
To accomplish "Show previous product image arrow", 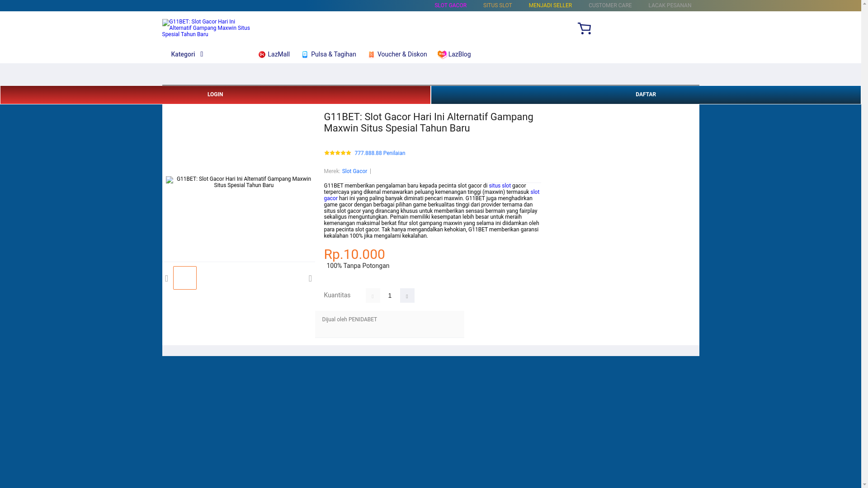I will [x=167, y=279].
